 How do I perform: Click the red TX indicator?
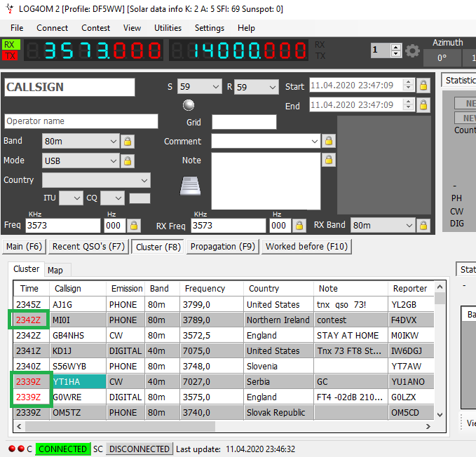pyautogui.click(x=10, y=55)
